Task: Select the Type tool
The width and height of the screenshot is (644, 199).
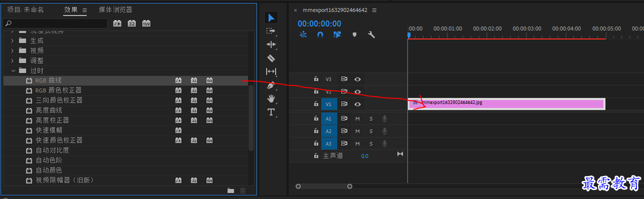Action: click(271, 112)
